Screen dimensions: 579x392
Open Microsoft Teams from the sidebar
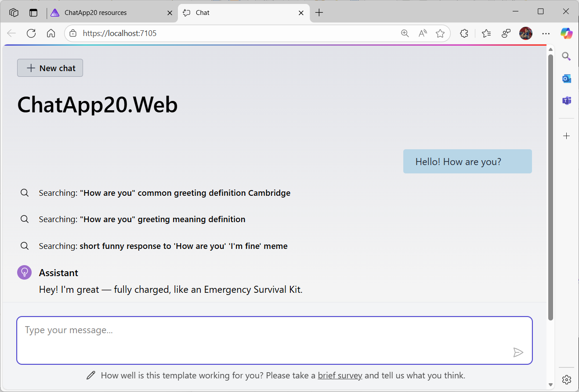(566, 100)
